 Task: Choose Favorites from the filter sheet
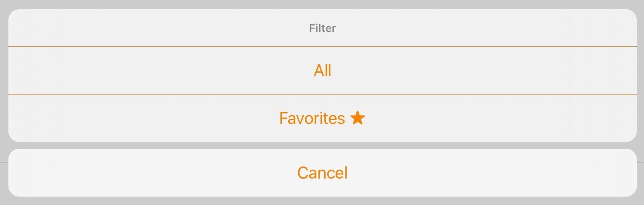(x=322, y=118)
